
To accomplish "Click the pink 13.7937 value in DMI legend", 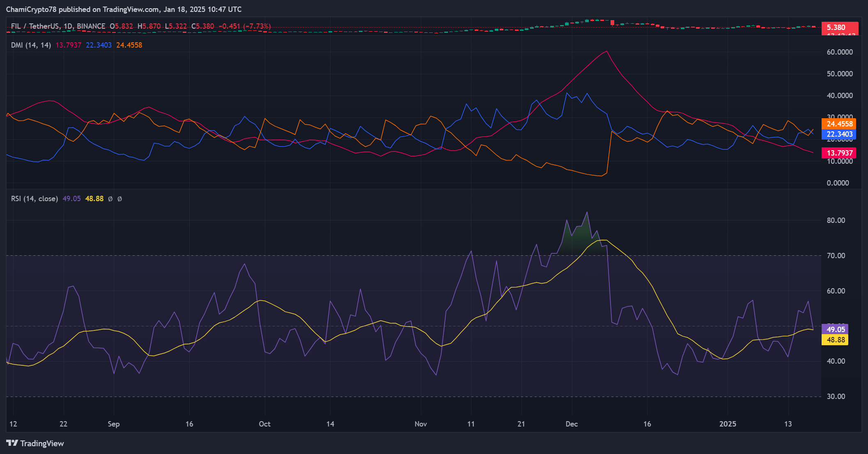I will click(x=68, y=45).
